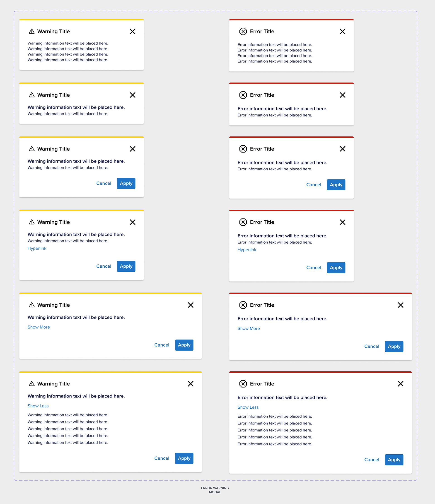Click Cancel in the warning modal containing Hyperlink
Screen dimensions: 435x504
(x=104, y=266)
